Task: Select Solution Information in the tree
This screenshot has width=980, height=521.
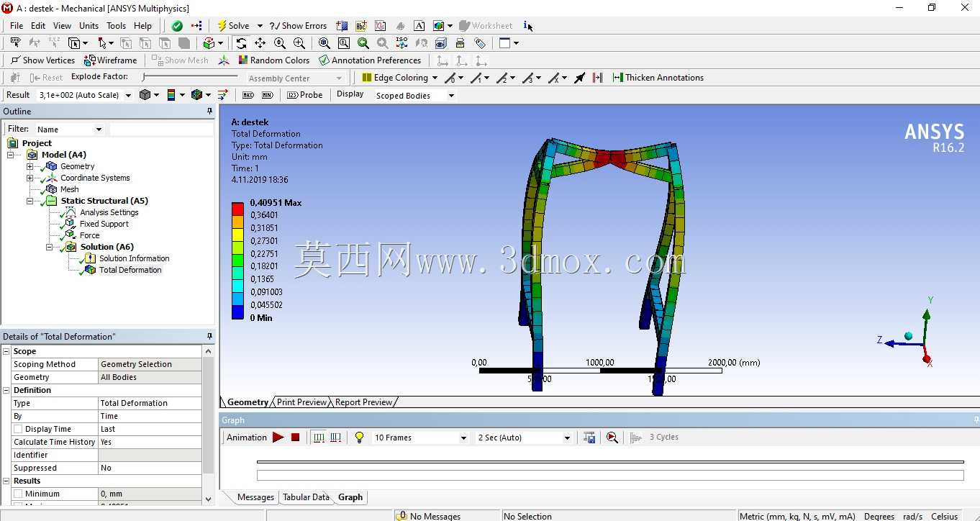Action: click(134, 258)
